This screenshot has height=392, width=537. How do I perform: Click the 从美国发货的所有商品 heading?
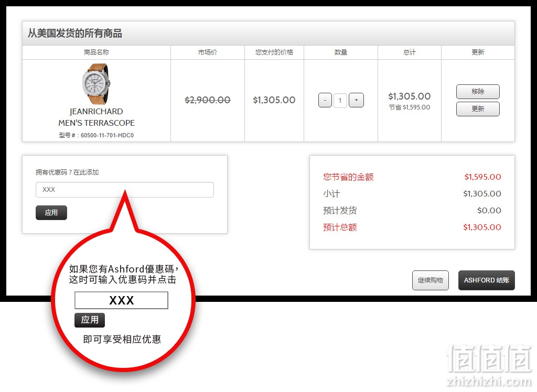pyautogui.click(x=75, y=33)
